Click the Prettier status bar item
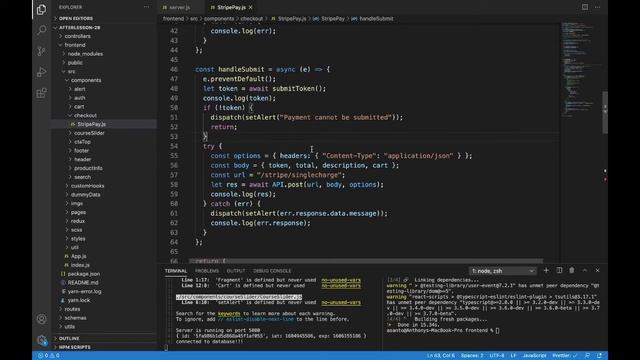Screen dimensions: 640x360 (565, 356)
